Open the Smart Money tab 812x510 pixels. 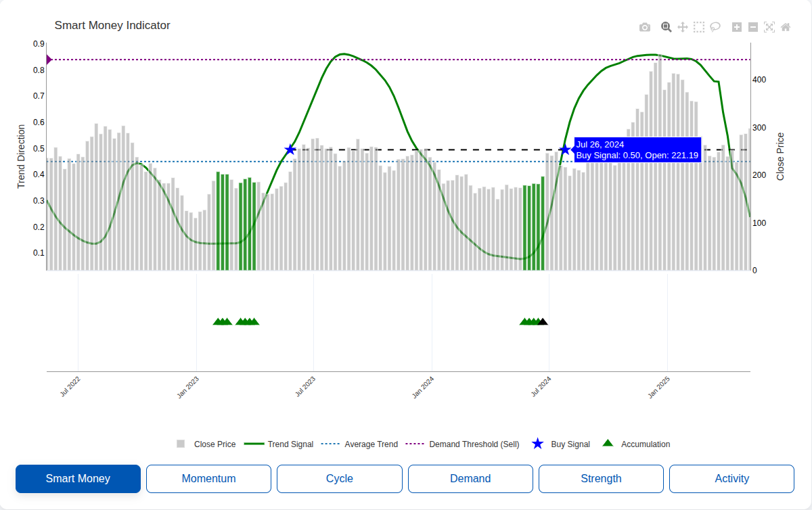pyautogui.click(x=78, y=479)
